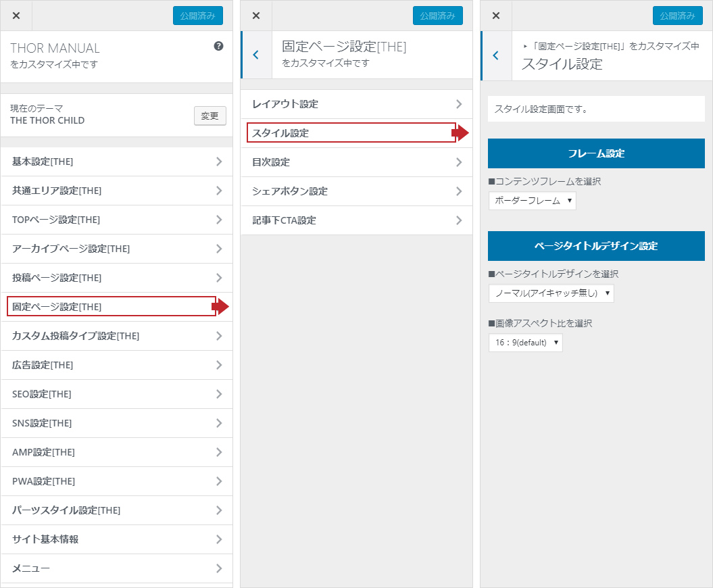Click the フレーム設定 section header
This screenshot has height=588, width=713.
596,153
